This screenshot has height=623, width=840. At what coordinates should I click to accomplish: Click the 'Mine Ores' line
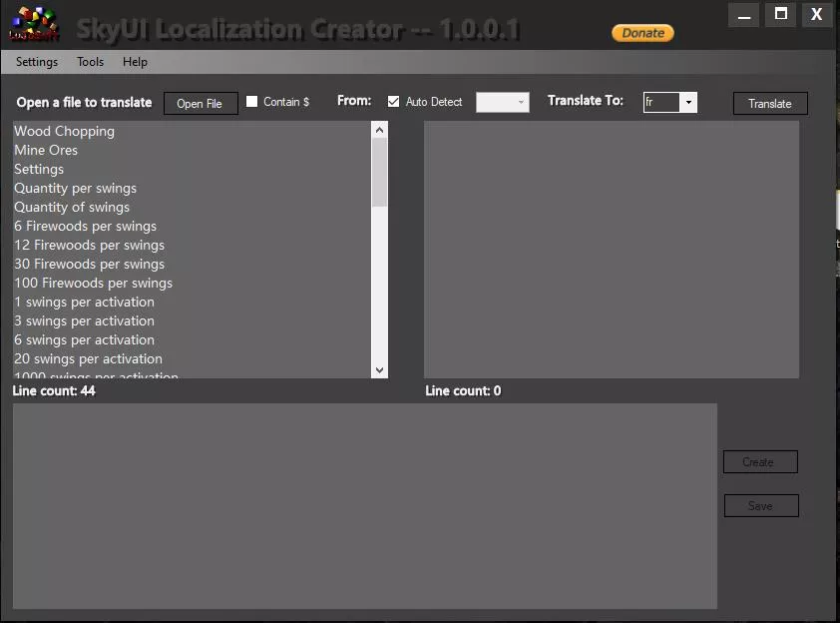46,150
